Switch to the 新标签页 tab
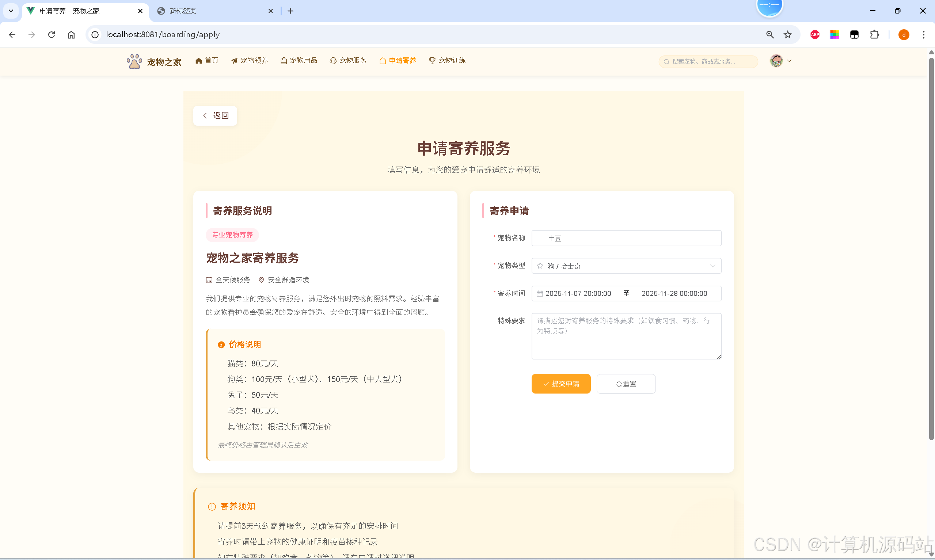This screenshot has height=560, width=935. tap(215, 11)
